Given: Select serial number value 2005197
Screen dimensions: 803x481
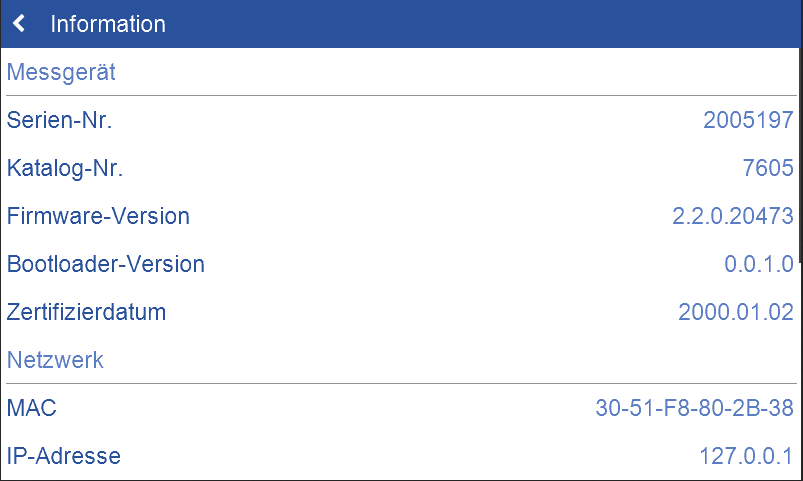Looking at the screenshot, I should click(748, 120).
